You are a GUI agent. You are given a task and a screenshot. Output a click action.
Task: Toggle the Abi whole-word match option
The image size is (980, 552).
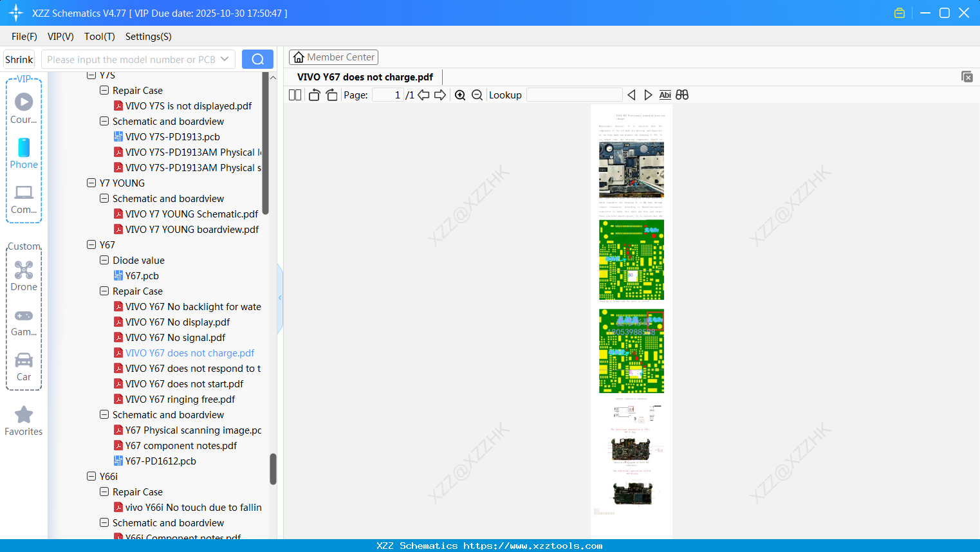coord(665,95)
